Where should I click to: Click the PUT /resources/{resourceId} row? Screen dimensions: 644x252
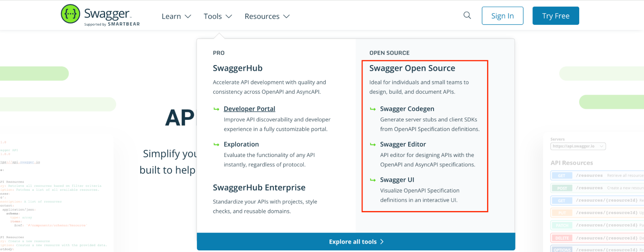[x=597, y=213]
